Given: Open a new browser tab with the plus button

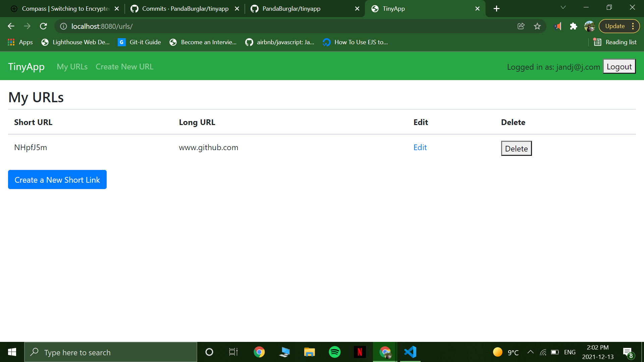Looking at the screenshot, I should (496, 8).
